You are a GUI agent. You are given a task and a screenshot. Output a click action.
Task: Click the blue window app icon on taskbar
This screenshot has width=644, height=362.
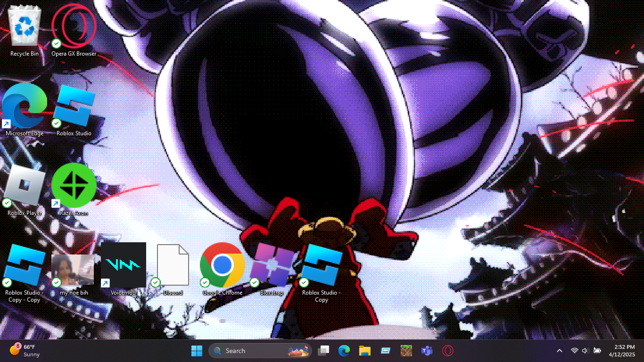pyautogui.click(x=386, y=351)
